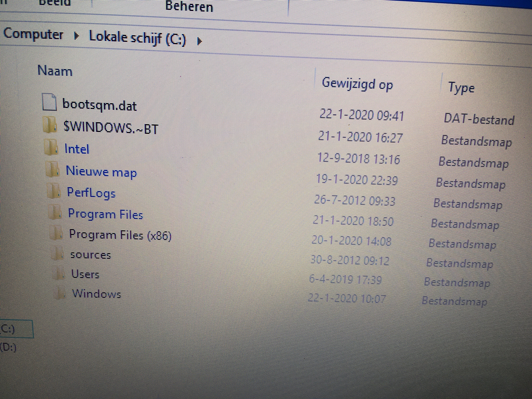The image size is (532, 399).
Task: Click the bootsqm.dat file icon
Action: click(49, 102)
